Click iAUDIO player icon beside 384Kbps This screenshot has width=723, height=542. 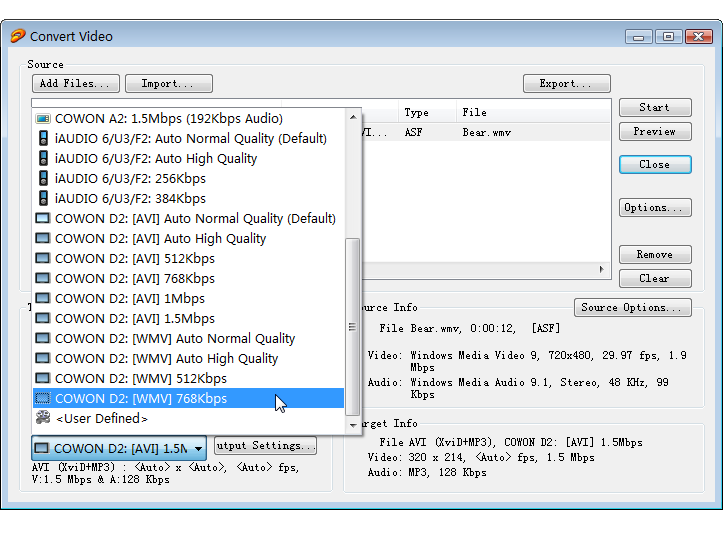click(43, 198)
